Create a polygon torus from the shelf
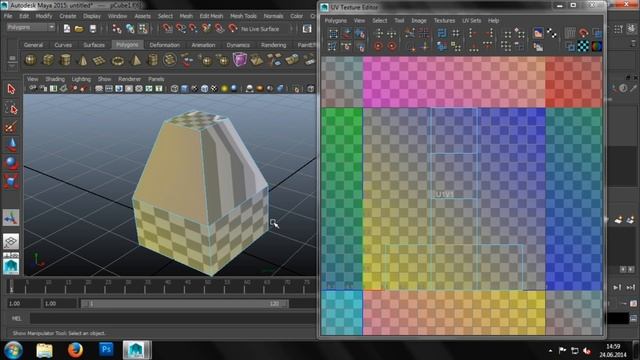The width and height of the screenshot is (640, 360). 118,61
